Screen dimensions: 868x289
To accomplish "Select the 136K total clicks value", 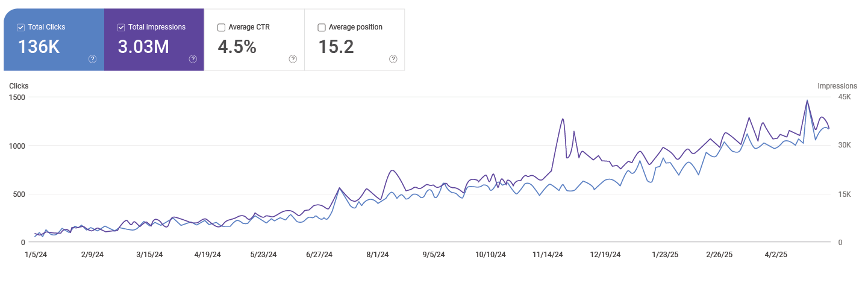I will [x=39, y=47].
